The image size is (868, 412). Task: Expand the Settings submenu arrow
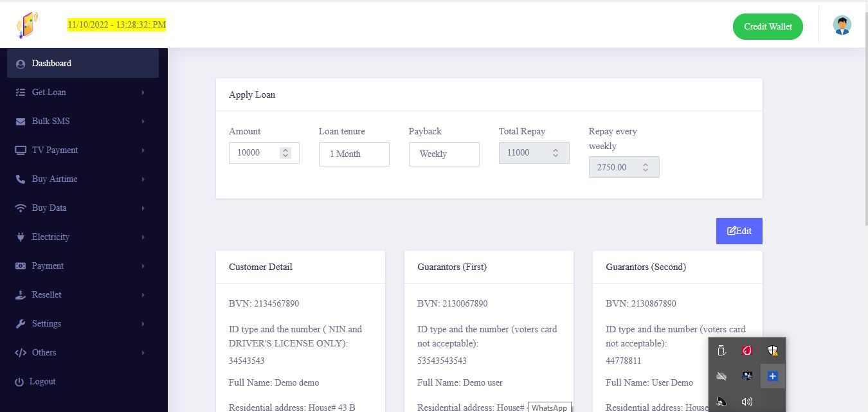(143, 324)
